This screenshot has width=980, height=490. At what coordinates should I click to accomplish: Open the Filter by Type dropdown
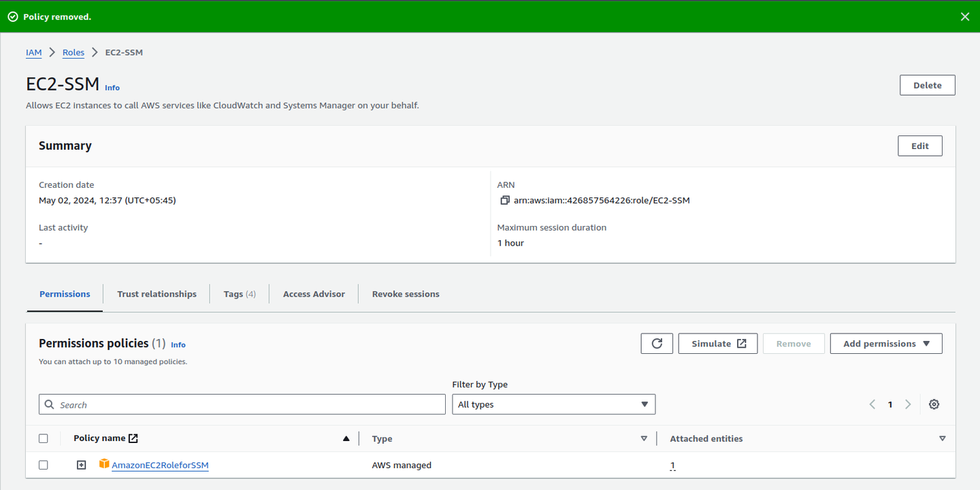coord(553,404)
